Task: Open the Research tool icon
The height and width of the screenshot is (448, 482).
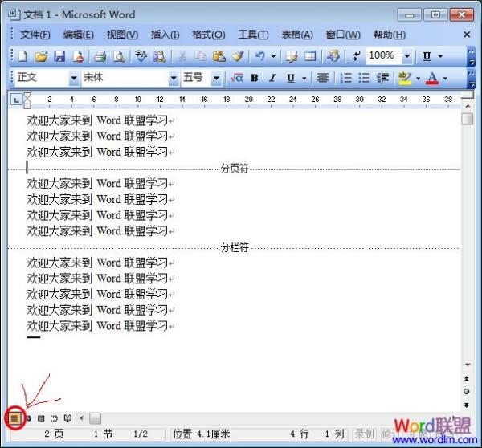Action: pyautogui.click(x=160, y=56)
